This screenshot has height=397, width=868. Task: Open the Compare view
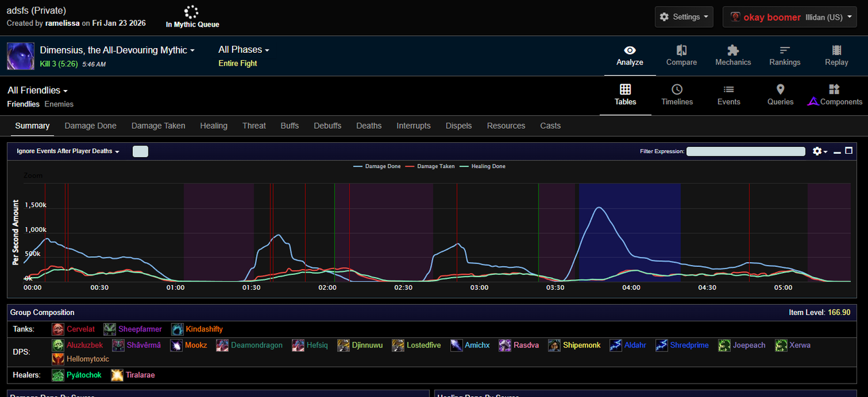click(x=682, y=56)
